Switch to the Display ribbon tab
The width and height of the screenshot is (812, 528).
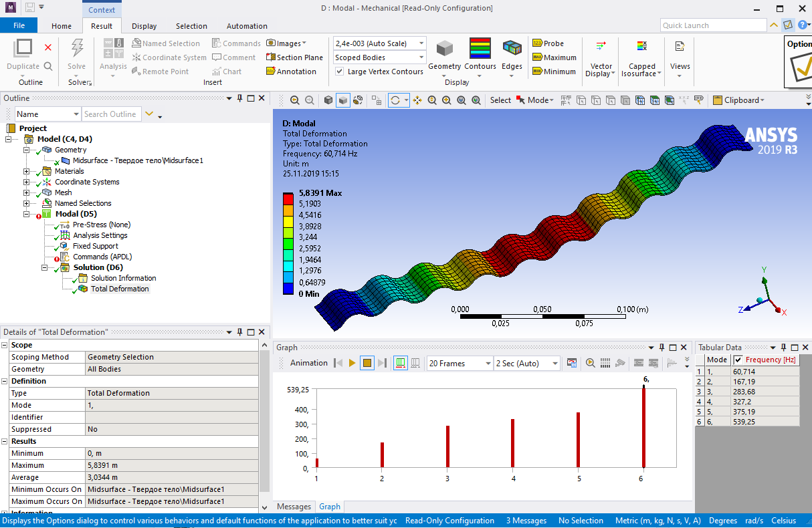144,25
